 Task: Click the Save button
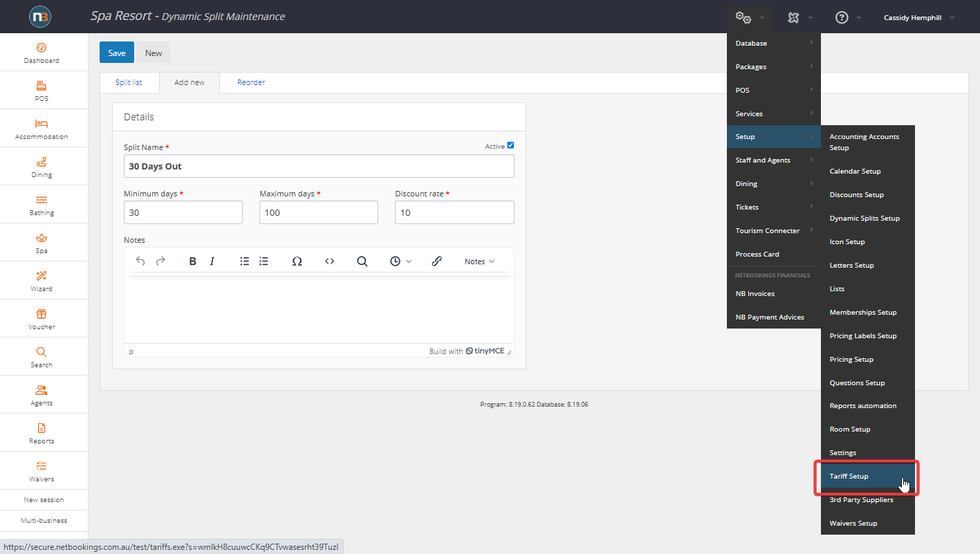point(117,53)
